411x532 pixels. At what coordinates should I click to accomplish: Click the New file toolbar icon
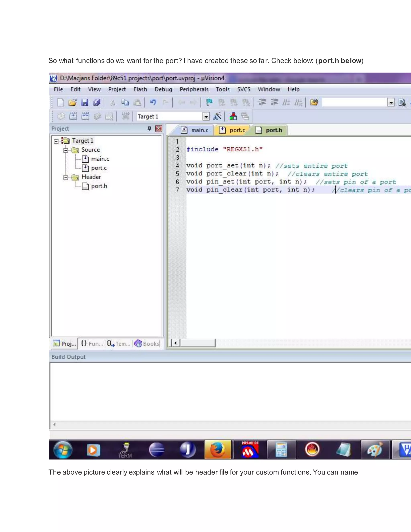click(x=60, y=103)
